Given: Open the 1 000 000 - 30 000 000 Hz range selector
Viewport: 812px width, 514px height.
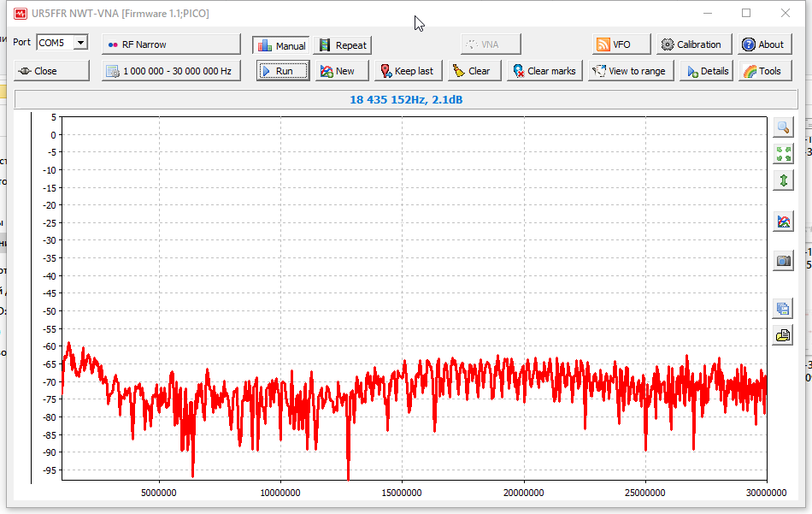Looking at the screenshot, I should pos(171,71).
